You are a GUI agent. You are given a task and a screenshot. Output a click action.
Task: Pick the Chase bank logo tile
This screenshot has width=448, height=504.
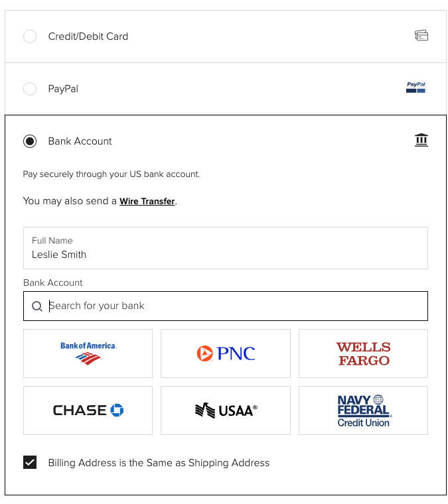click(88, 410)
